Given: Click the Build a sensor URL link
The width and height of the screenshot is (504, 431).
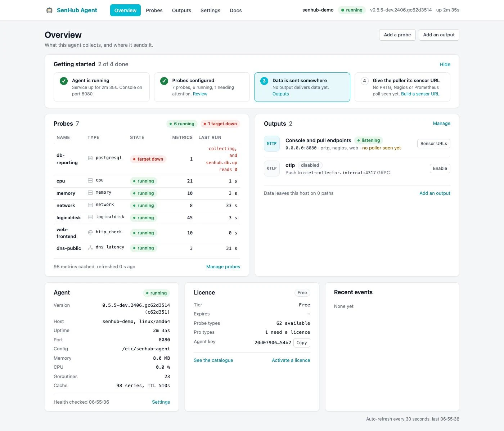Looking at the screenshot, I should tap(420, 94).
